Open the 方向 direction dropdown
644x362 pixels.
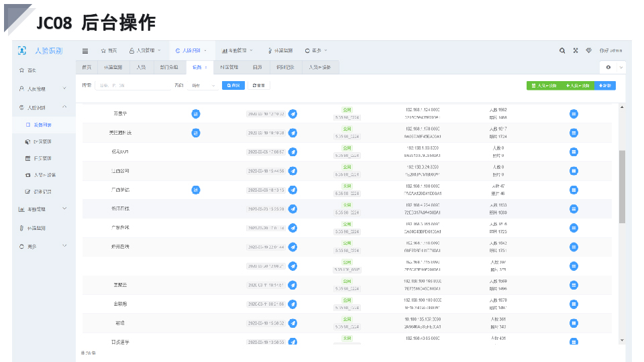(x=203, y=86)
